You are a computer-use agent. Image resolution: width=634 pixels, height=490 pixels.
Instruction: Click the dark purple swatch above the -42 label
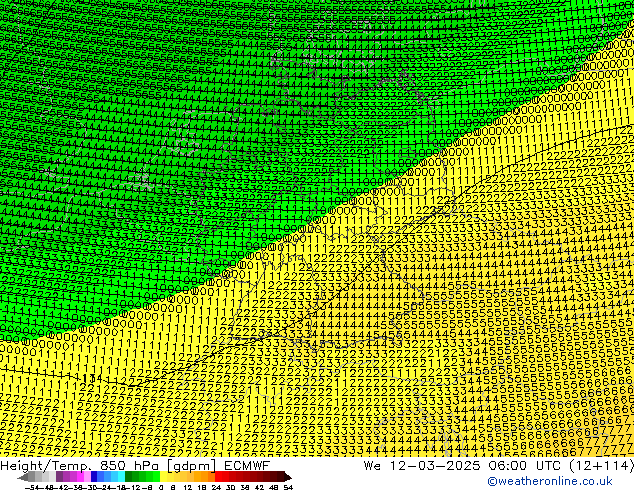click(x=59, y=477)
